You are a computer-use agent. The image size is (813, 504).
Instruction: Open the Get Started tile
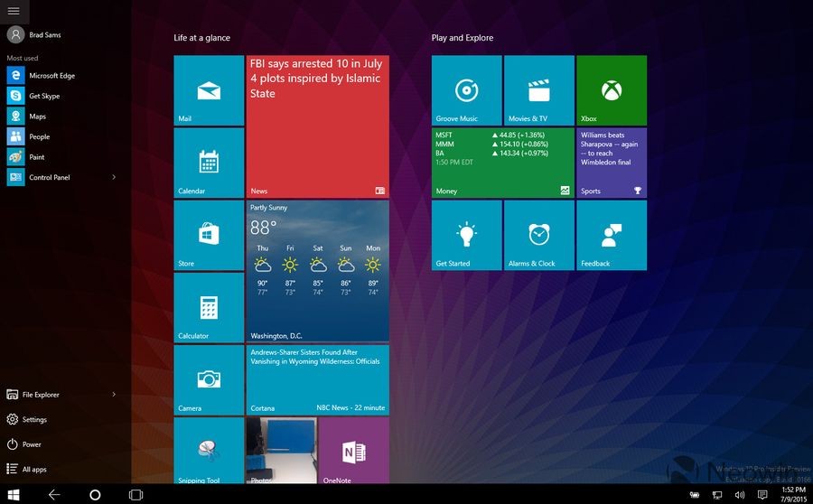[467, 236]
